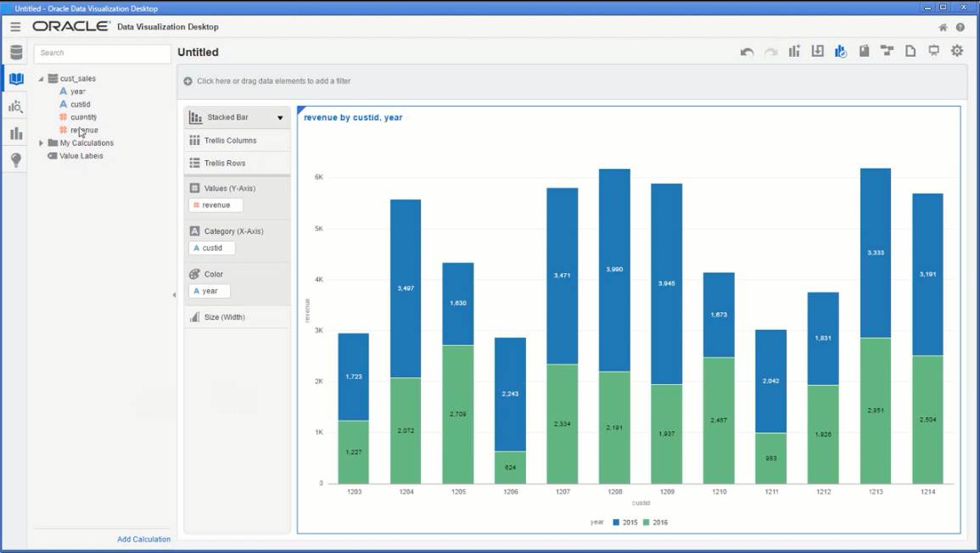The height and width of the screenshot is (553, 980).
Task: Click the 'Untitled' project title
Action: click(x=199, y=53)
